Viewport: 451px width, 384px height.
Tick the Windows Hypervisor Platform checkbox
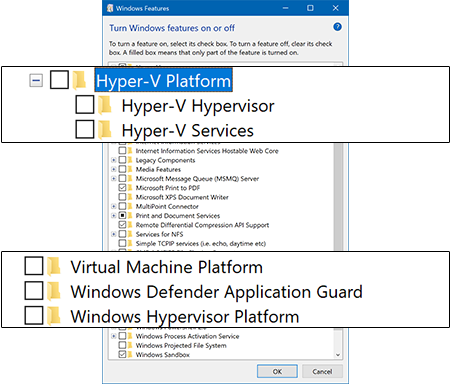click(34, 315)
